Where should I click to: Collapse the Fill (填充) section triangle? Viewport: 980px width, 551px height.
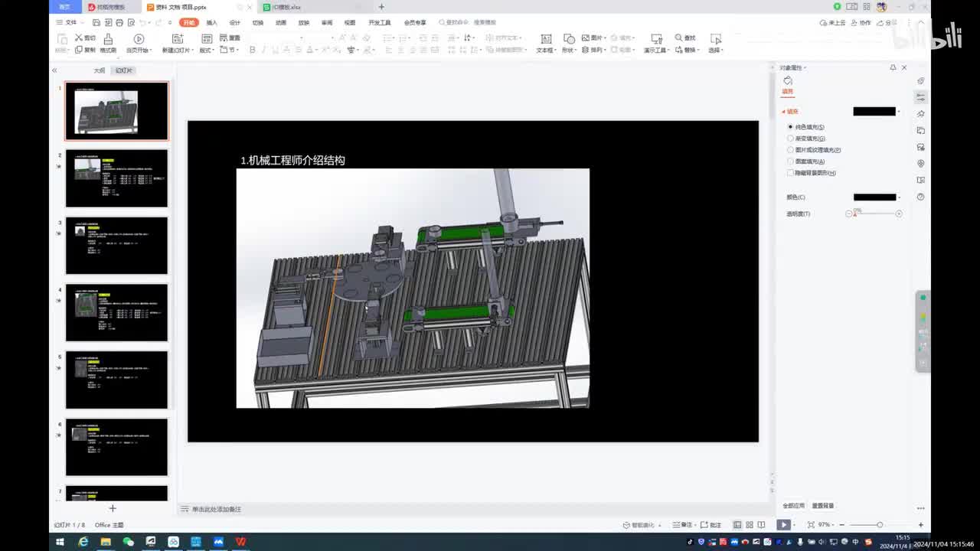(x=783, y=112)
